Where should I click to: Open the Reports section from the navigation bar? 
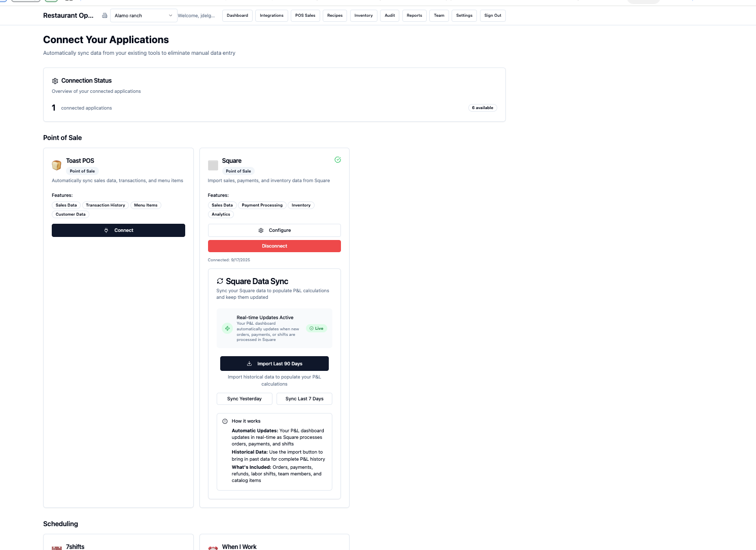click(x=414, y=15)
